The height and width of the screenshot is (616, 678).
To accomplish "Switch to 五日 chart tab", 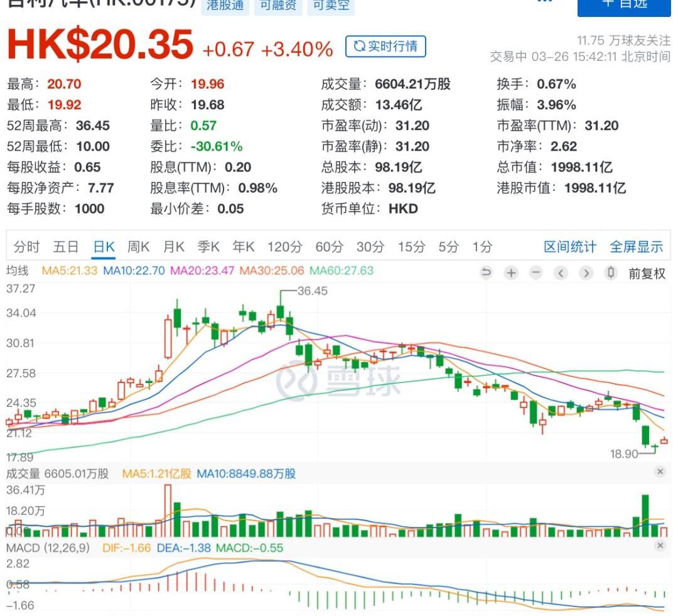I will (66, 247).
